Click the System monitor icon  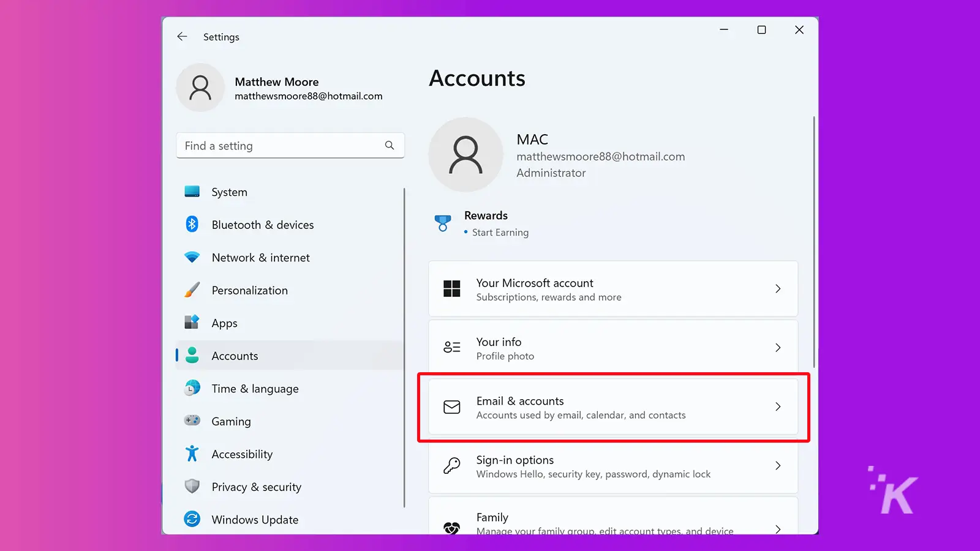tap(192, 192)
